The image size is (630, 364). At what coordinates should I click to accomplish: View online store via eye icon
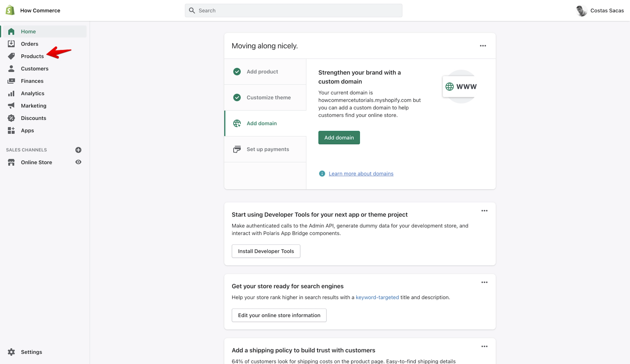pyautogui.click(x=78, y=162)
